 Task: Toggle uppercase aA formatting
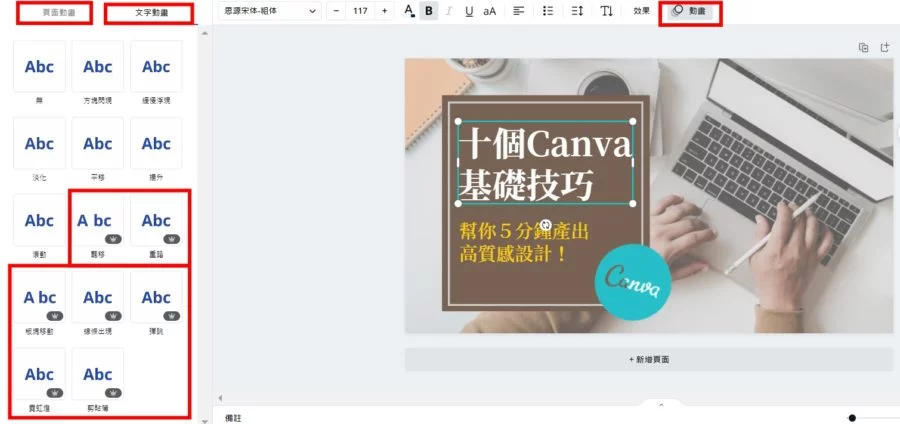(490, 11)
